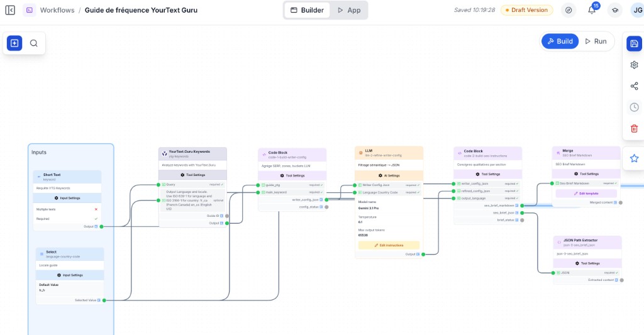The image size is (644, 335).
Task: Click the Short Text Output green port
Action: (101, 227)
